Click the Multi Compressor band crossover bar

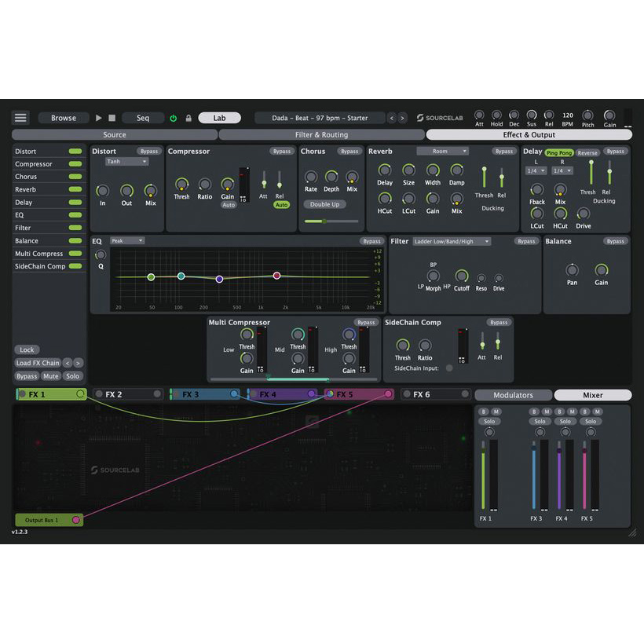click(x=293, y=379)
